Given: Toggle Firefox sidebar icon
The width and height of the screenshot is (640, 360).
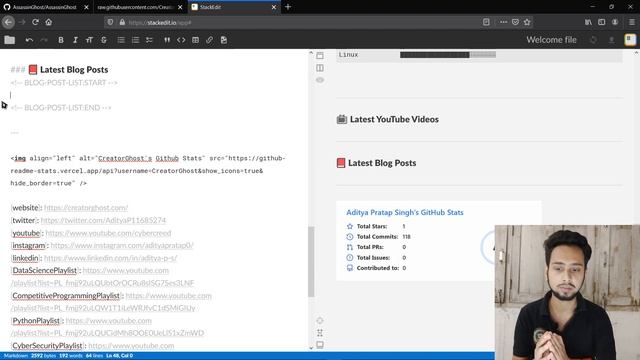Looking at the screenshot, I should tap(602, 22).
